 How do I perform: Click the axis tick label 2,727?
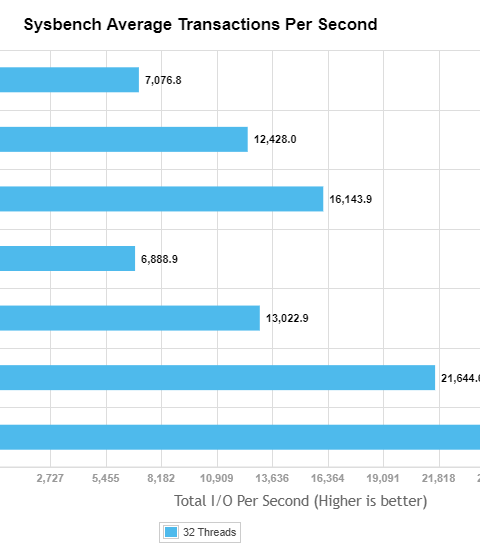50,478
